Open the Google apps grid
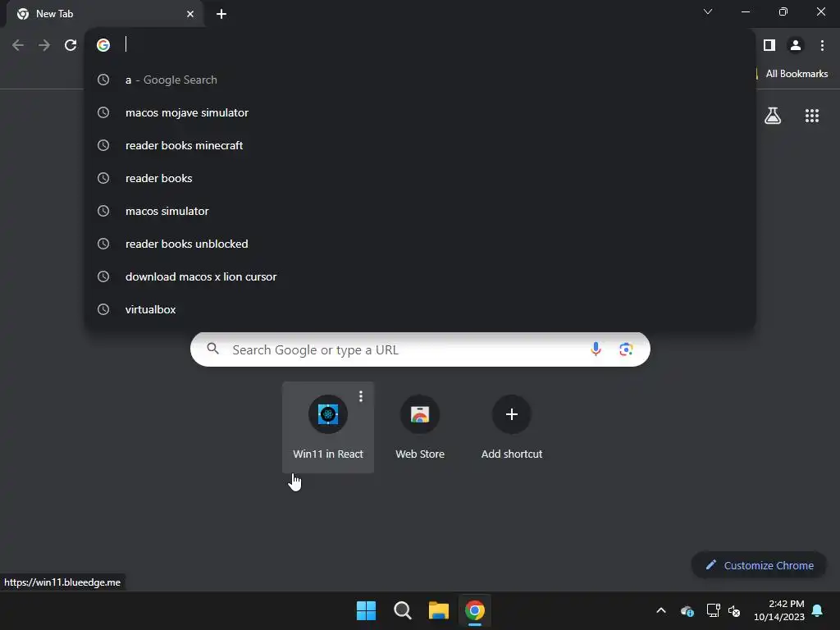The image size is (840, 630). [812, 116]
